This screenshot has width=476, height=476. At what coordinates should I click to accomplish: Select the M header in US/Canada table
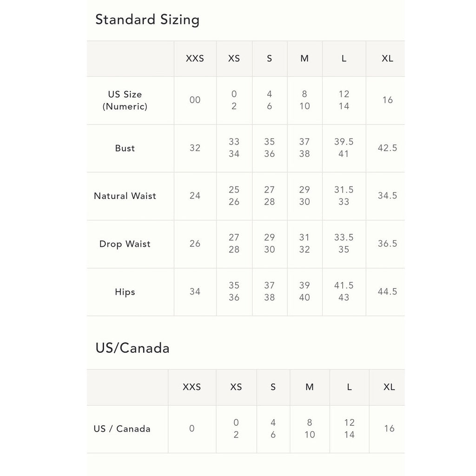[x=309, y=387]
